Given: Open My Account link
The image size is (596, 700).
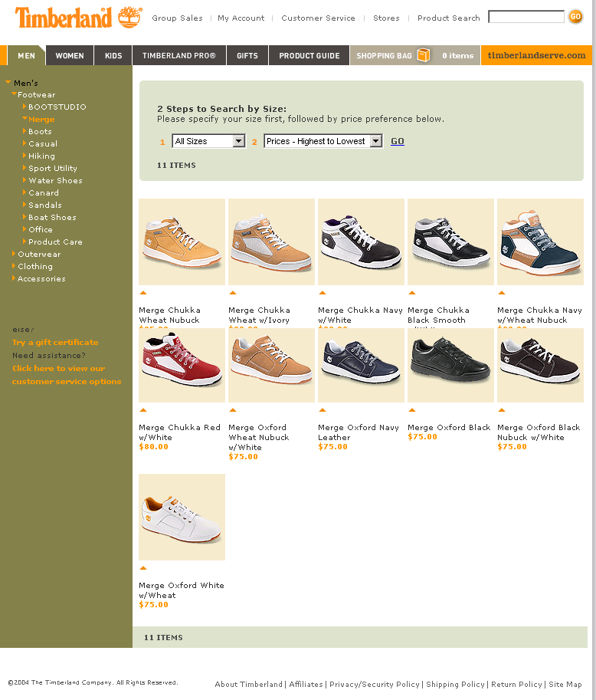Looking at the screenshot, I should click(x=241, y=18).
